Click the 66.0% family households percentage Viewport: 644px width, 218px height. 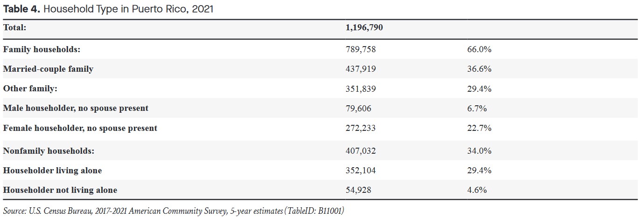click(x=479, y=49)
